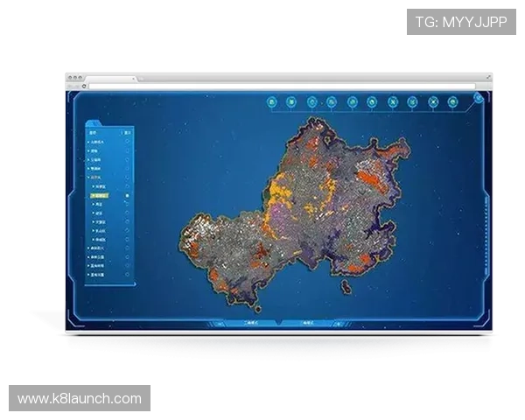Enable the visibility circle for the bottom layer row
This screenshot has width=525, height=420.
(x=128, y=275)
